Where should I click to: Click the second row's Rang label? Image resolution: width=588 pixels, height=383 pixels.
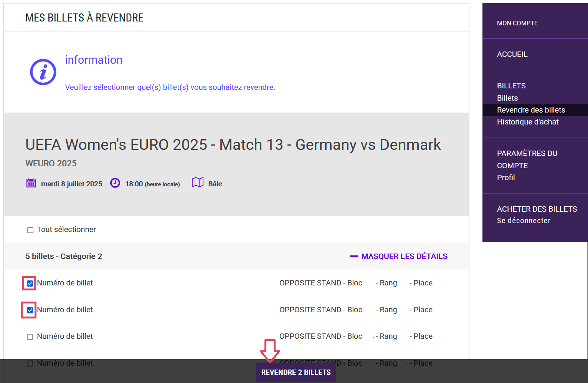pyautogui.click(x=388, y=310)
